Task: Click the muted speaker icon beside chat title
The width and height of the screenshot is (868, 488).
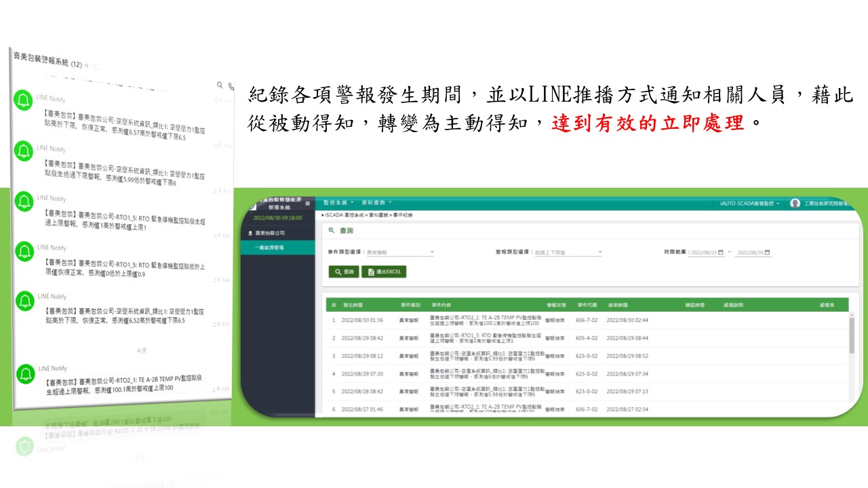Action: pos(87,64)
